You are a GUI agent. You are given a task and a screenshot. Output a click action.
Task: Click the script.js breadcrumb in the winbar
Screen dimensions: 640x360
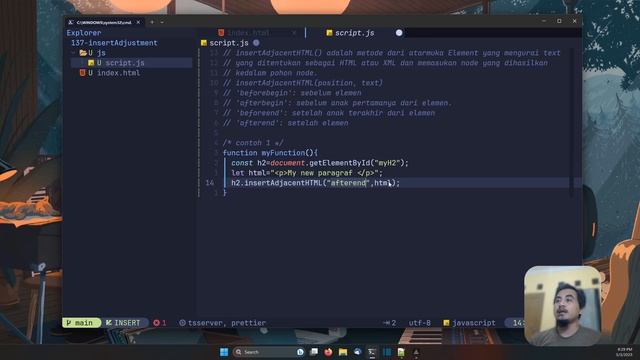[x=229, y=43]
